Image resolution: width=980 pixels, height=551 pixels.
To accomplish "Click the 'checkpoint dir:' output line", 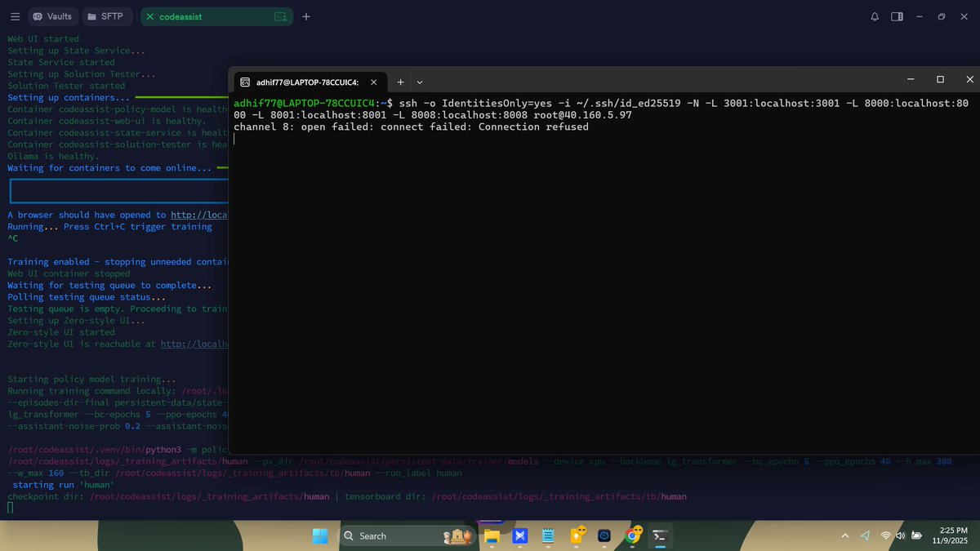I will click(348, 496).
